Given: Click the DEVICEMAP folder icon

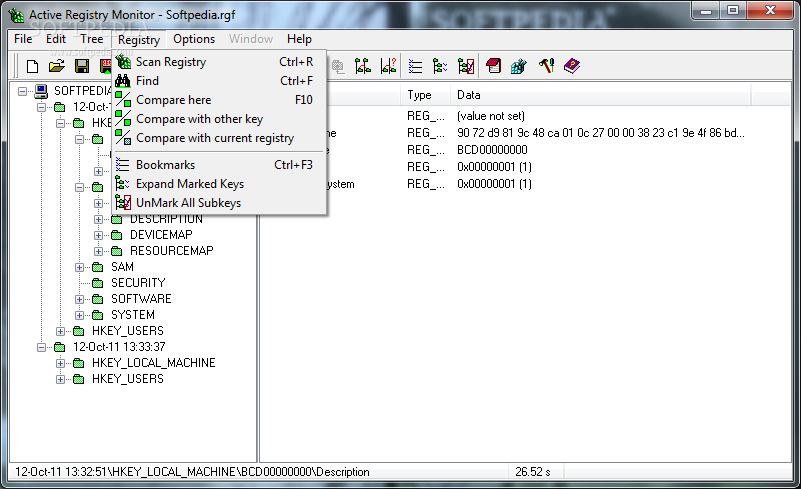Looking at the screenshot, I should click(x=116, y=235).
